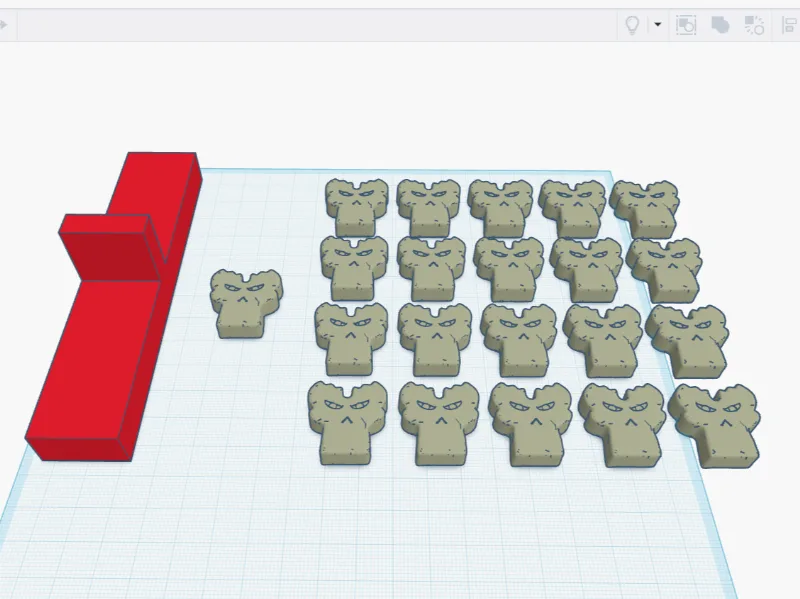Screen dimensions: 800x599
Task: Open the dropdown arrow beside the lightbulb
Action: coord(658,24)
